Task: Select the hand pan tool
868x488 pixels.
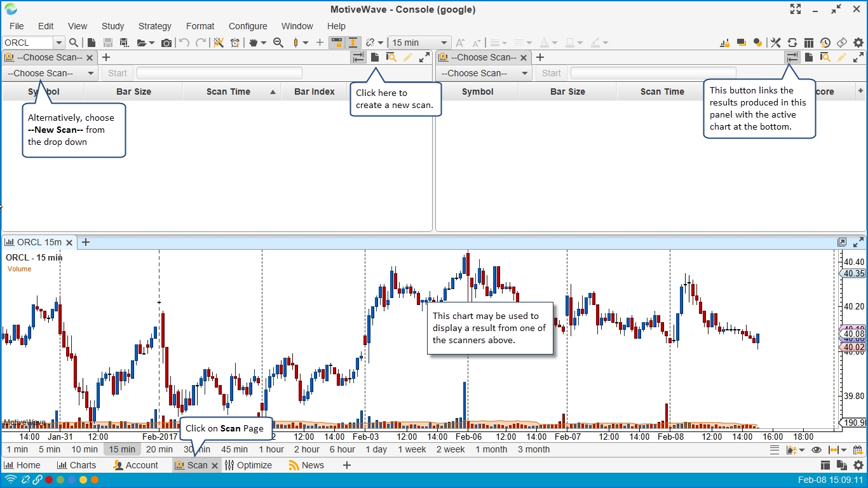Action: [255, 43]
